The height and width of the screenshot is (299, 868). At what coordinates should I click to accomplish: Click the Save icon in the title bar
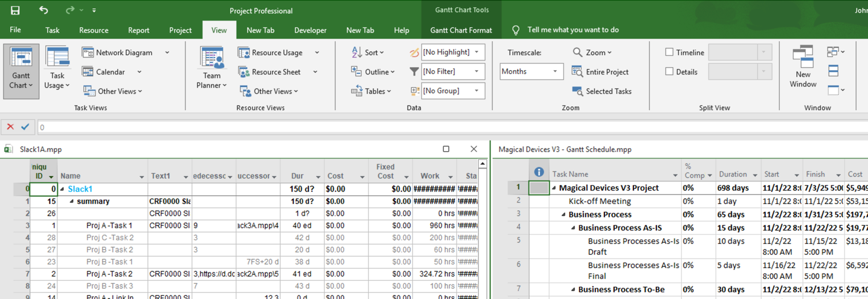[x=15, y=10]
